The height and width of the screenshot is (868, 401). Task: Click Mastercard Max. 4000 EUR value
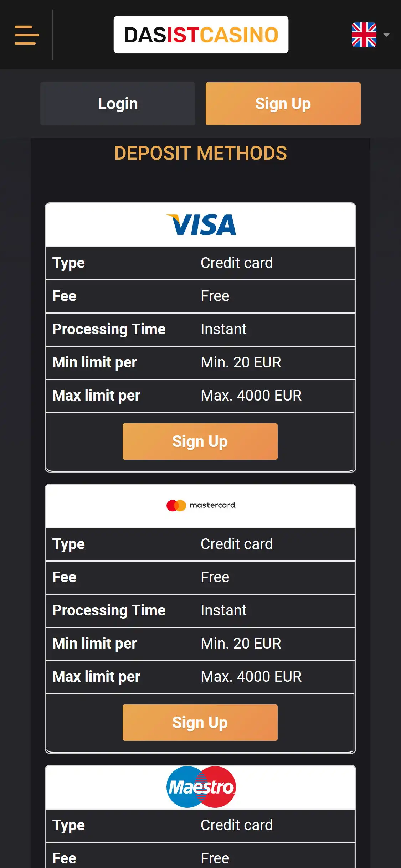click(251, 677)
